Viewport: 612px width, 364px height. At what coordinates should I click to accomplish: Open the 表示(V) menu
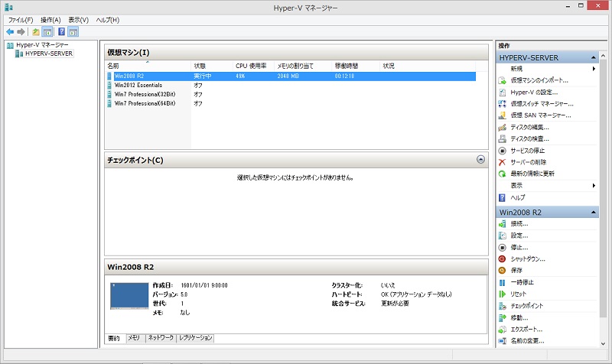79,20
